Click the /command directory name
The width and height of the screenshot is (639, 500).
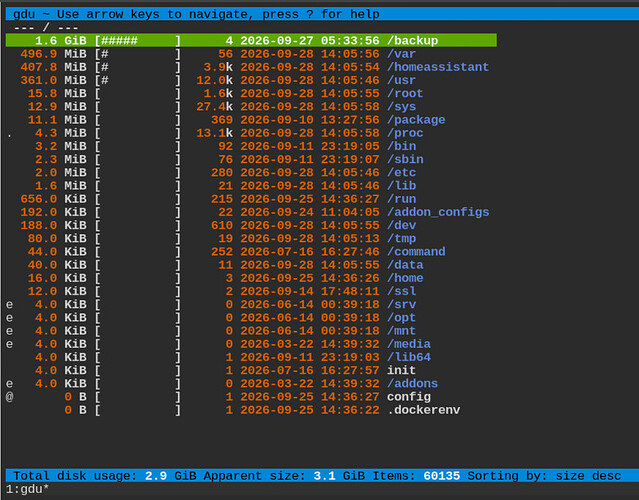[x=416, y=251]
